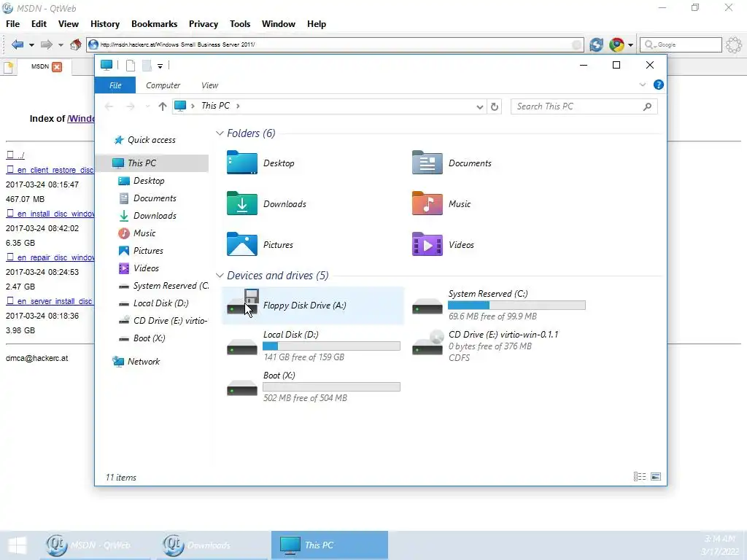Refresh the This PC address bar
747x560 pixels.
tap(495, 106)
